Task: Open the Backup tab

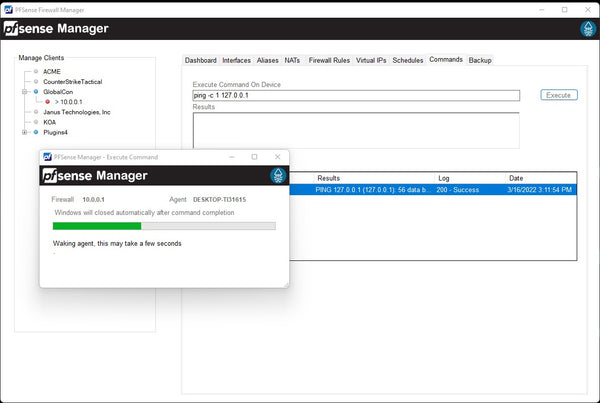Action: 480,60
